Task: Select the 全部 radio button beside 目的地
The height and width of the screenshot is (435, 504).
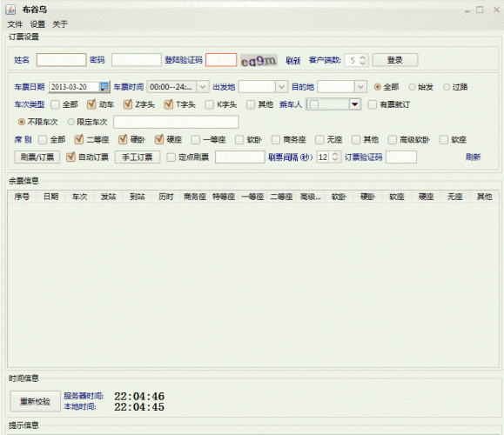Action: (378, 87)
